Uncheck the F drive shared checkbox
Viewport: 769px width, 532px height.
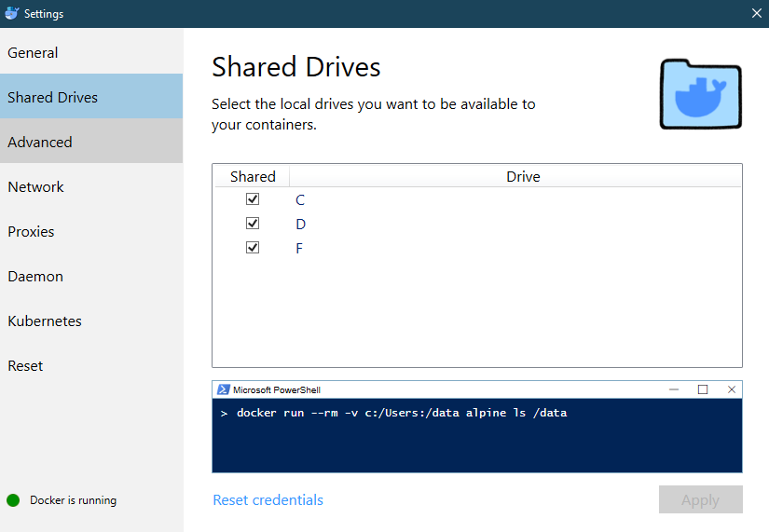pyautogui.click(x=253, y=248)
